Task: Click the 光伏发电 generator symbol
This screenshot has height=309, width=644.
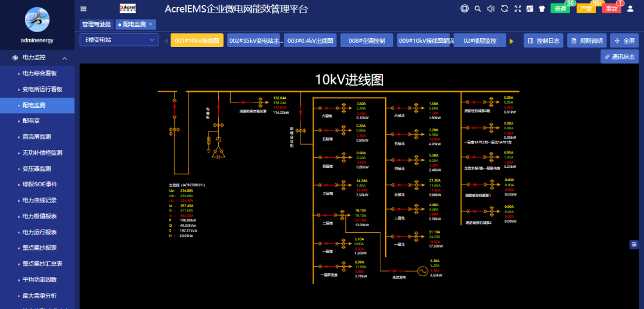Action: pos(422,271)
